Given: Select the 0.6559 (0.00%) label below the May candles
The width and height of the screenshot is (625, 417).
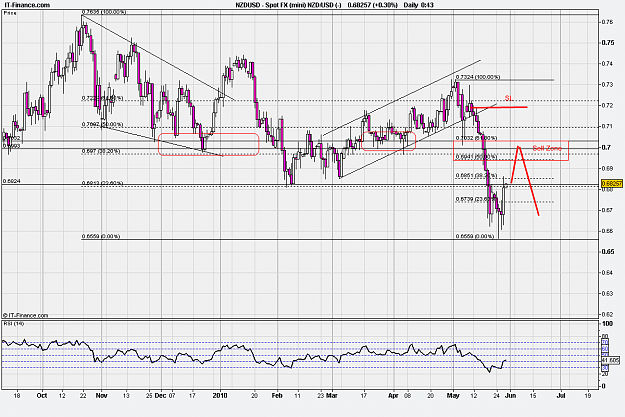Looking at the screenshot, I should (475, 236).
